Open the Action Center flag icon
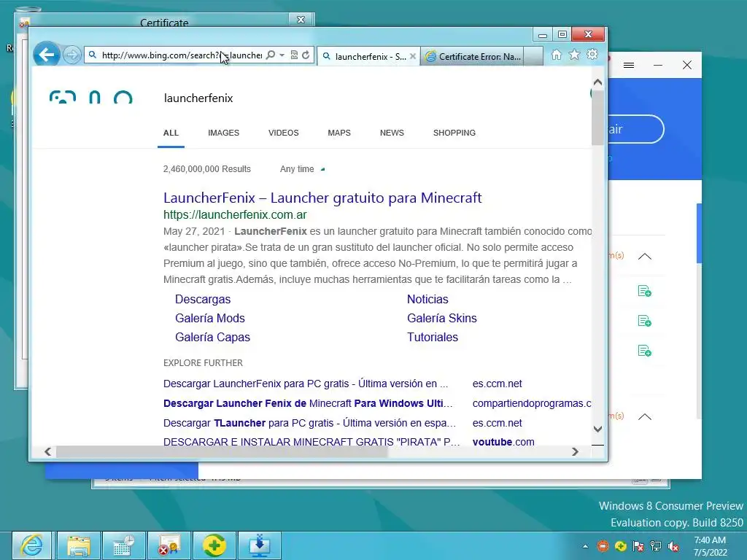Screen dimensions: 747x560 click(x=638, y=546)
